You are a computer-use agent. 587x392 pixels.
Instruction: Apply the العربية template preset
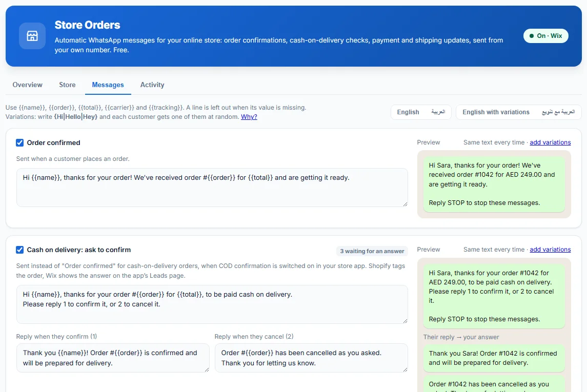(x=438, y=112)
